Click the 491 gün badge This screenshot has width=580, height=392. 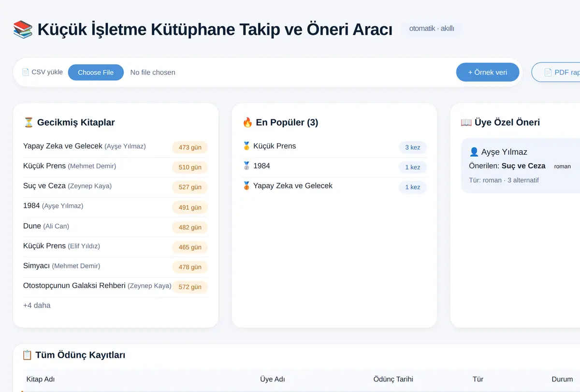click(190, 207)
